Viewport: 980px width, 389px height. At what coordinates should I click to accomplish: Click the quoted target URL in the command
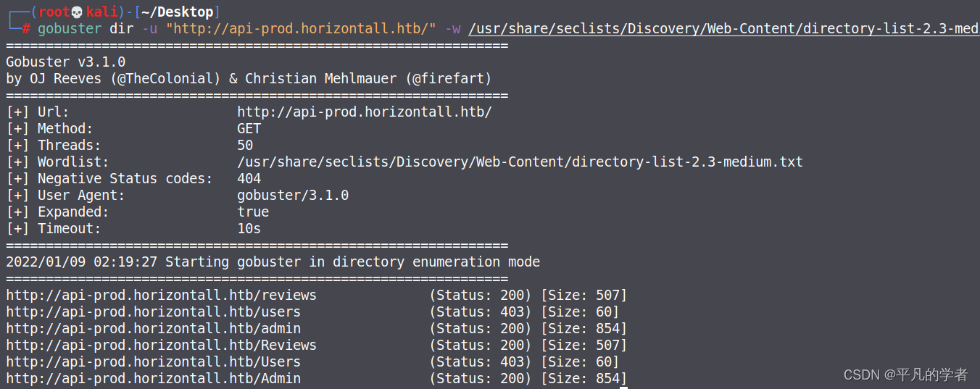[x=301, y=29]
